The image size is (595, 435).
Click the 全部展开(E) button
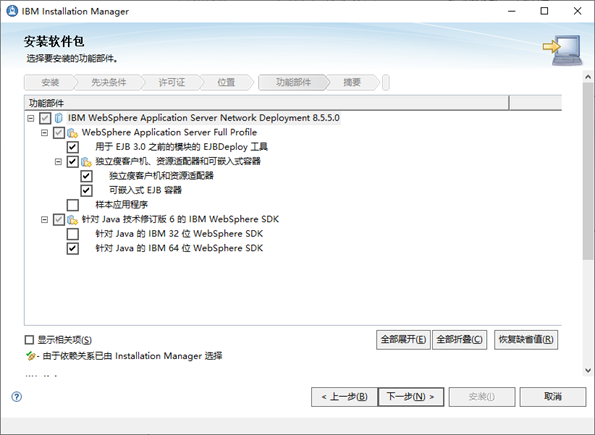click(403, 339)
